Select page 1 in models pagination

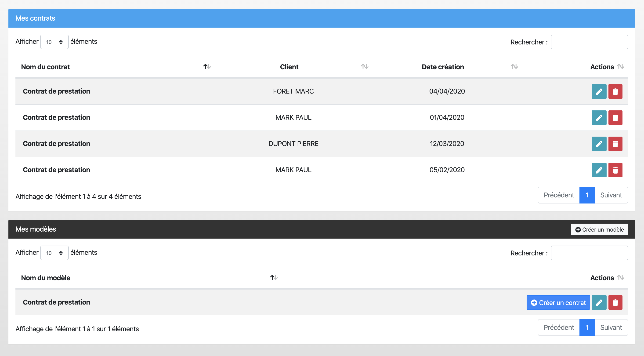click(587, 328)
